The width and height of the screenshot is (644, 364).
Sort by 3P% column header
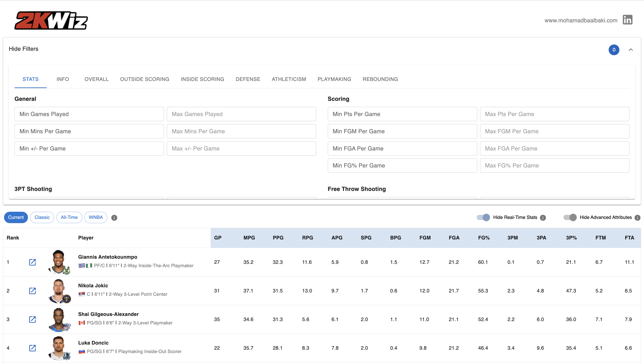pyautogui.click(x=572, y=238)
